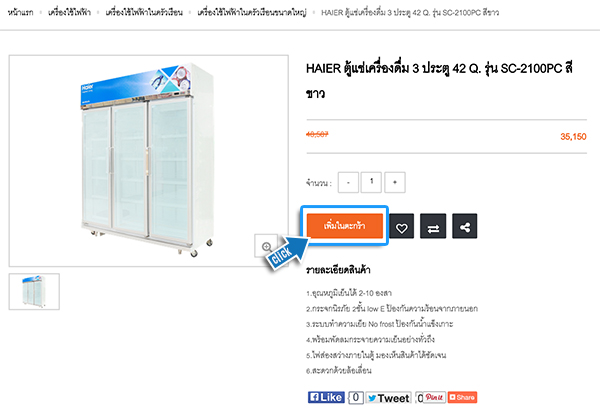Viewport: 600px width, 420px height.
Task: Click the compare arrows icon
Action: 433,226
